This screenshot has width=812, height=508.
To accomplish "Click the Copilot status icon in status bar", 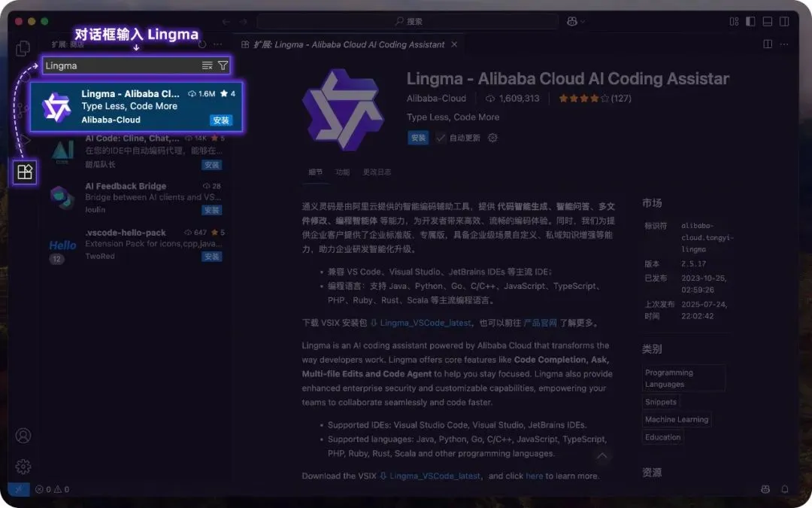I will (x=765, y=489).
